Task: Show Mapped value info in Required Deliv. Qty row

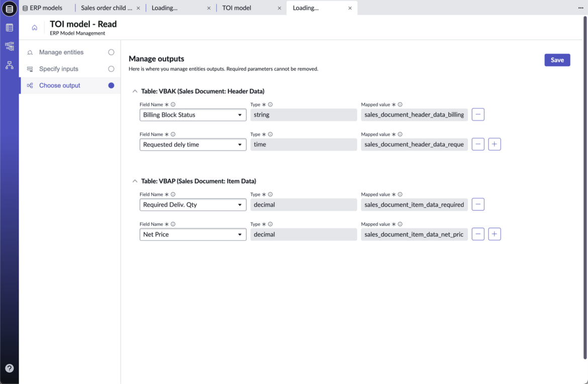Action: coord(400,194)
